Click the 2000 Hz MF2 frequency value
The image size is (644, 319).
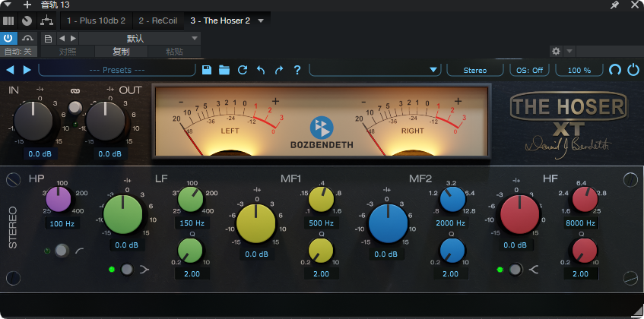[451, 223]
